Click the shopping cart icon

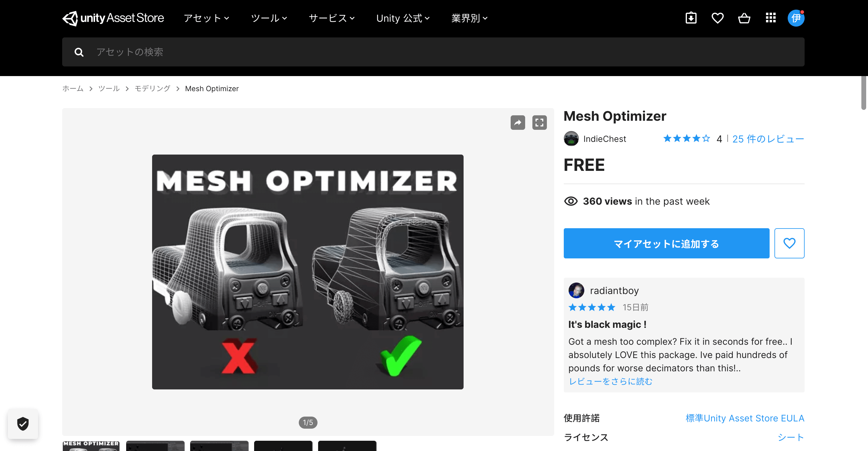pos(745,18)
